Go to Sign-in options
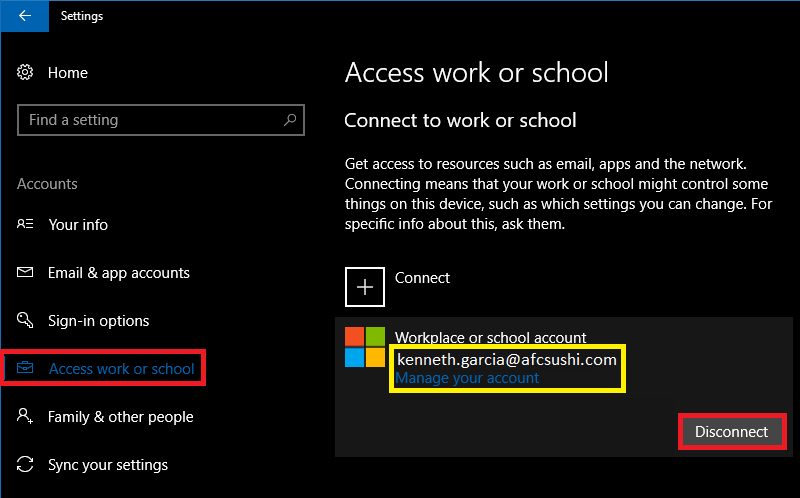 [98, 321]
